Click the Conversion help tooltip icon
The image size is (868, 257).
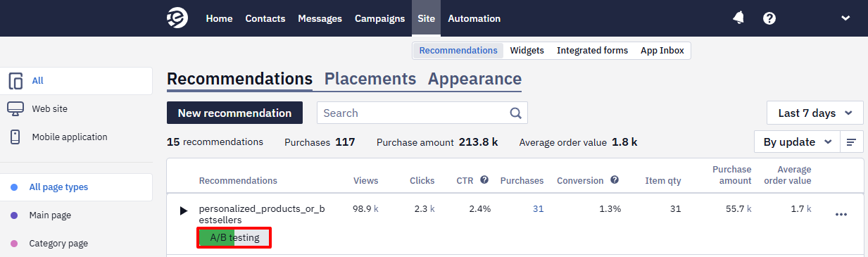point(615,180)
